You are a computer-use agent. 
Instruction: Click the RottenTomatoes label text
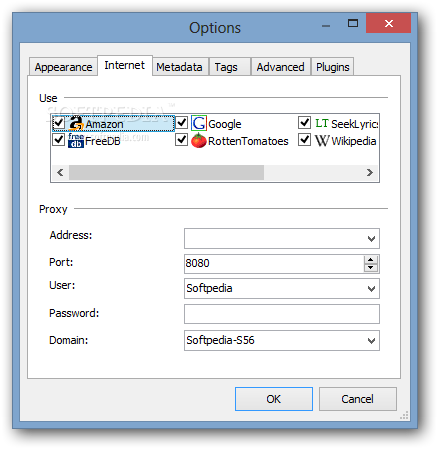click(248, 141)
